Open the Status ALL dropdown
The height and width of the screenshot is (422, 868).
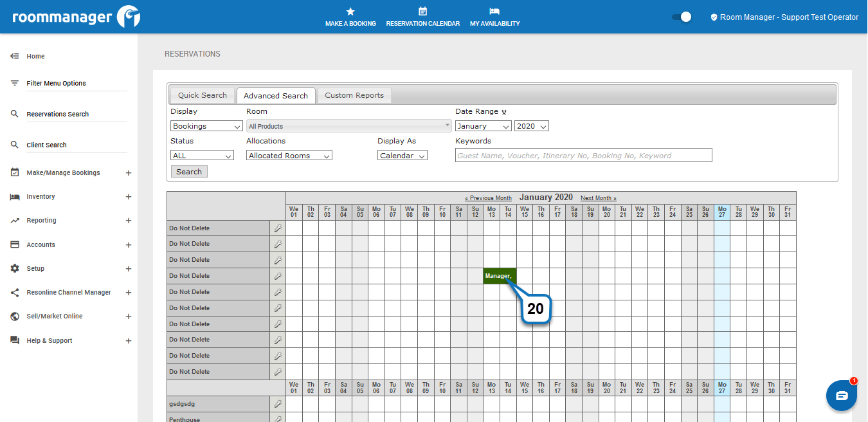click(202, 156)
